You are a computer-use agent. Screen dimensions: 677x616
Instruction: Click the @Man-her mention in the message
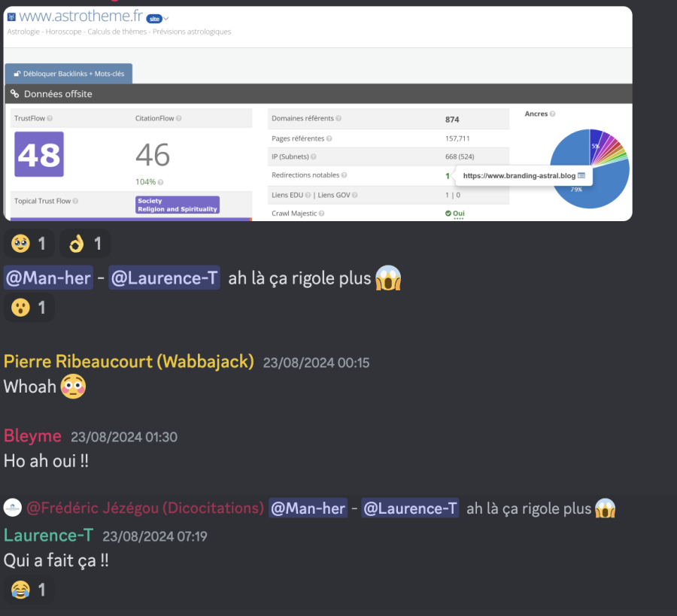pyautogui.click(x=48, y=278)
